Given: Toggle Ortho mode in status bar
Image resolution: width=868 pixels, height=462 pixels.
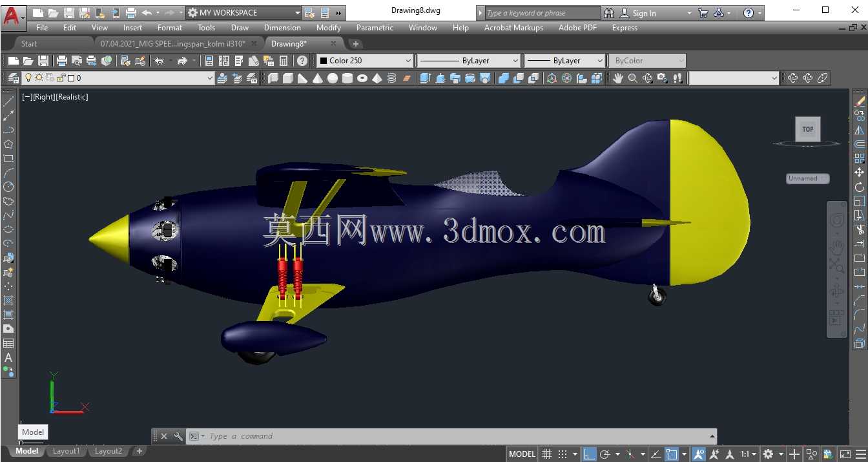Looking at the screenshot, I should [x=589, y=454].
